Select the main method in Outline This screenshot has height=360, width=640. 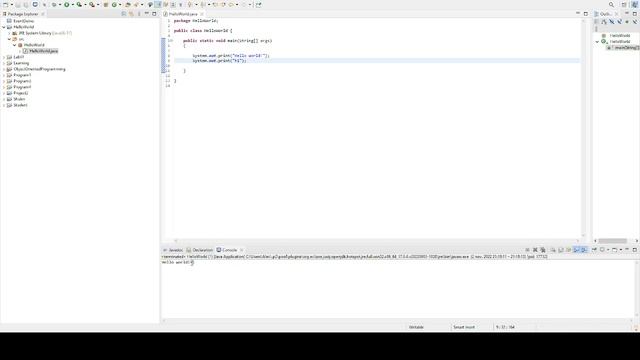pyautogui.click(x=623, y=48)
